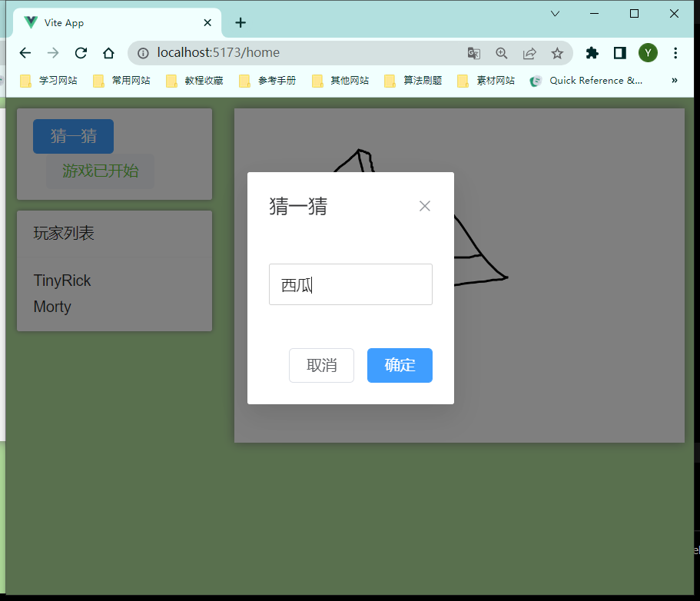Open the browser home page icon
Viewport: 700px width, 601px height.
coord(108,53)
